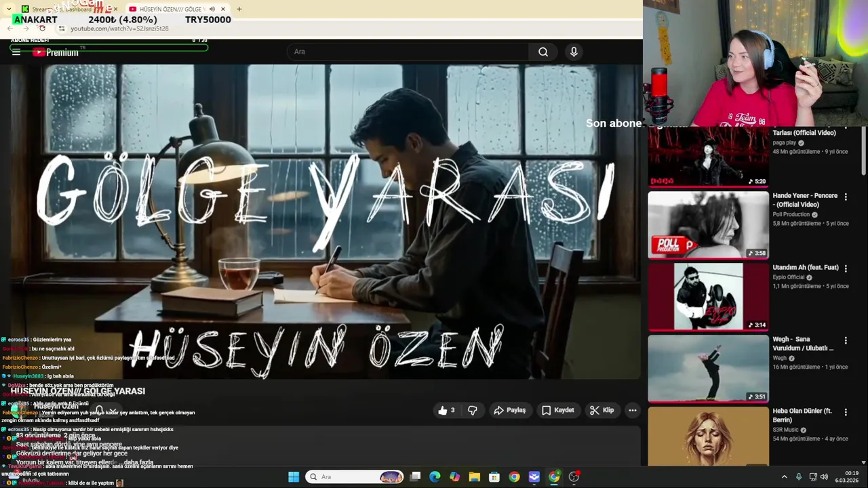868x488 pixels.
Task: Close the HÜSEYİN ÖZEN browser tab
Action: (x=223, y=9)
